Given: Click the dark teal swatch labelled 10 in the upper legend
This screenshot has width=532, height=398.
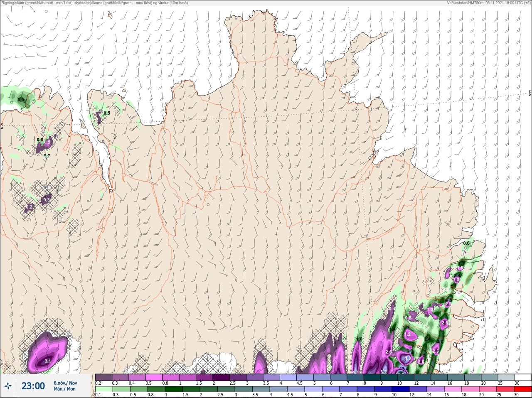Looking at the screenshot, I should pyautogui.click(x=406, y=377).
